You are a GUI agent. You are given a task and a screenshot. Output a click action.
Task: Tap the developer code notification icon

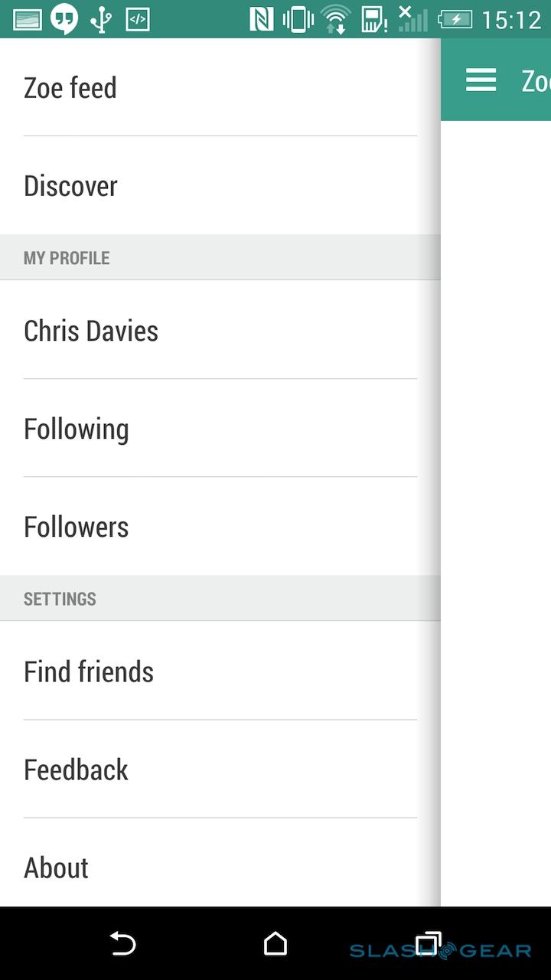[138, 19]
